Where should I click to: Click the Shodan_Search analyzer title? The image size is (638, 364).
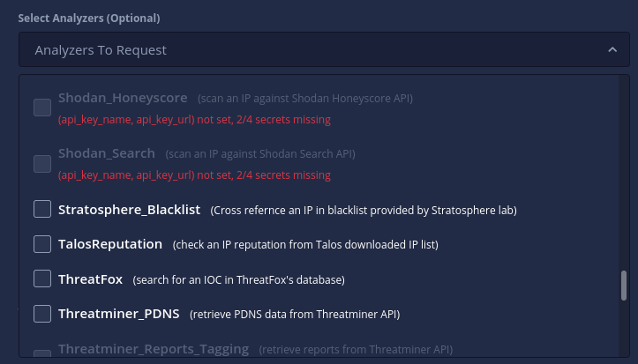click(107, 153)
